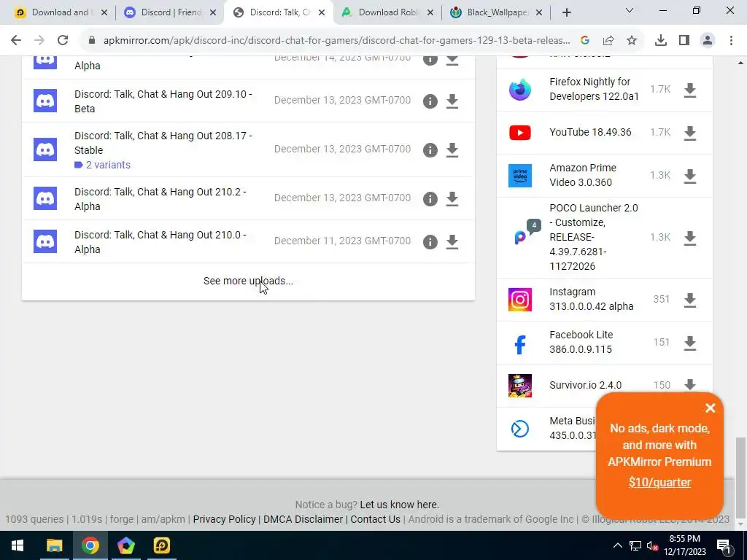Open info for Discord 210.2 Alpha
The height and width of the screenshot is (560, 747).
(430, 199)
